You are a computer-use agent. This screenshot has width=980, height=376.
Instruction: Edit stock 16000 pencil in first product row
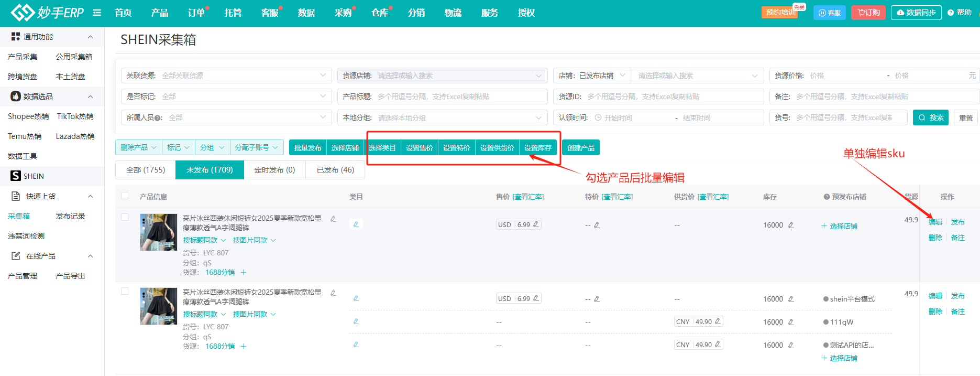pyautogui.click(x=791, y=225)
